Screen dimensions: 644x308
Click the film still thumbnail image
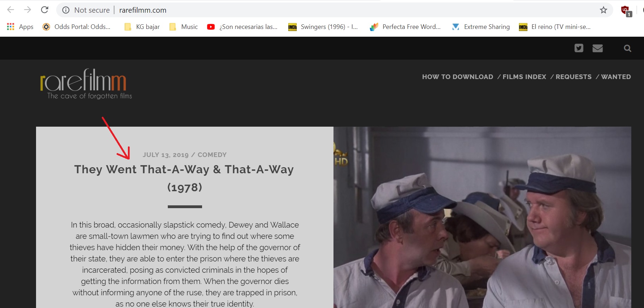pos(482,217)
